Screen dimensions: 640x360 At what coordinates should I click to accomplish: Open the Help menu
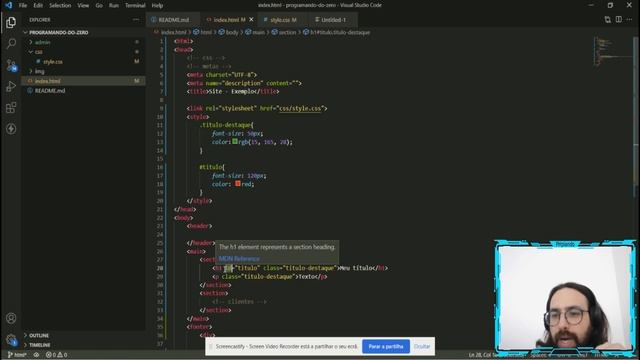157,5
